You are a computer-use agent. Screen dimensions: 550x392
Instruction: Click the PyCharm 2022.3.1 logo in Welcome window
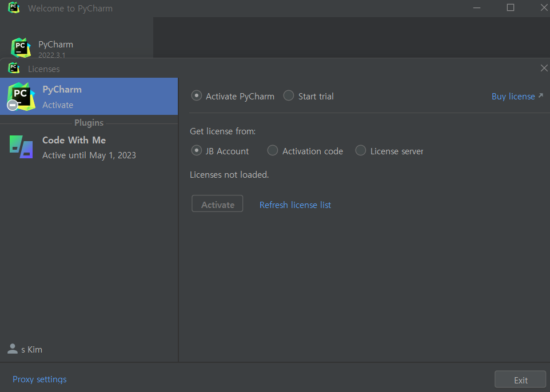pyautogui.click(x=21, y=47)
